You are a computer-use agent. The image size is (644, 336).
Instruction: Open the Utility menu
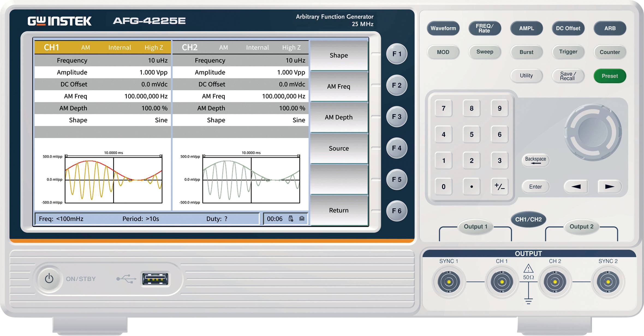click(x=526, y=76)
